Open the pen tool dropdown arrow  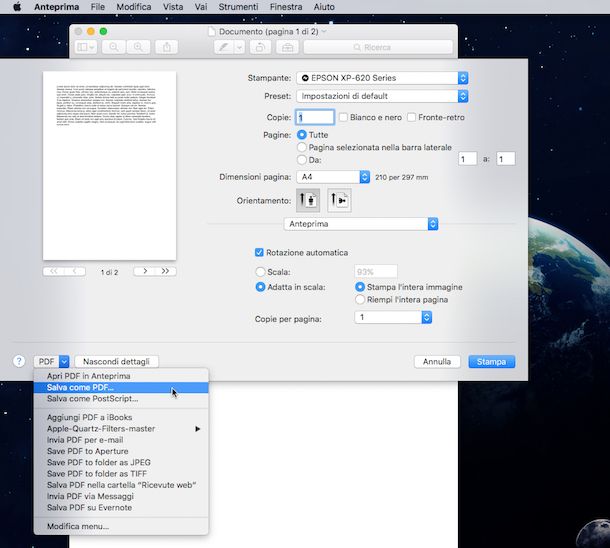point(239,47)
